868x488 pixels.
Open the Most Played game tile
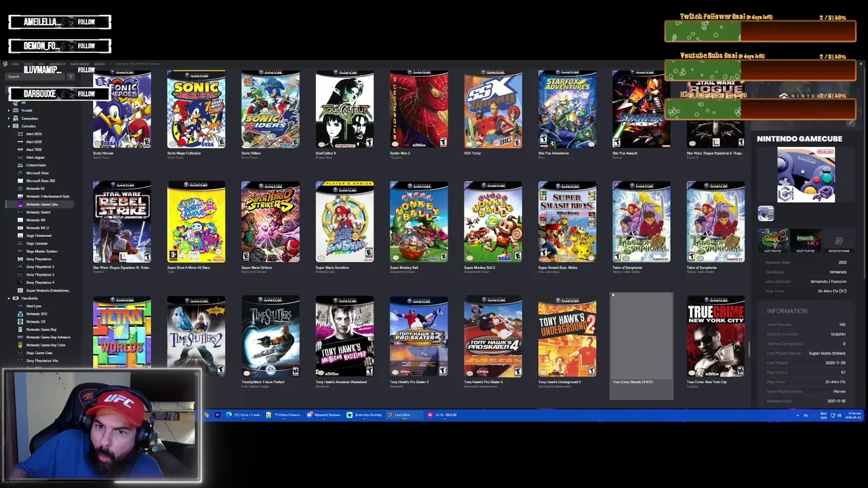pos(806,241)
